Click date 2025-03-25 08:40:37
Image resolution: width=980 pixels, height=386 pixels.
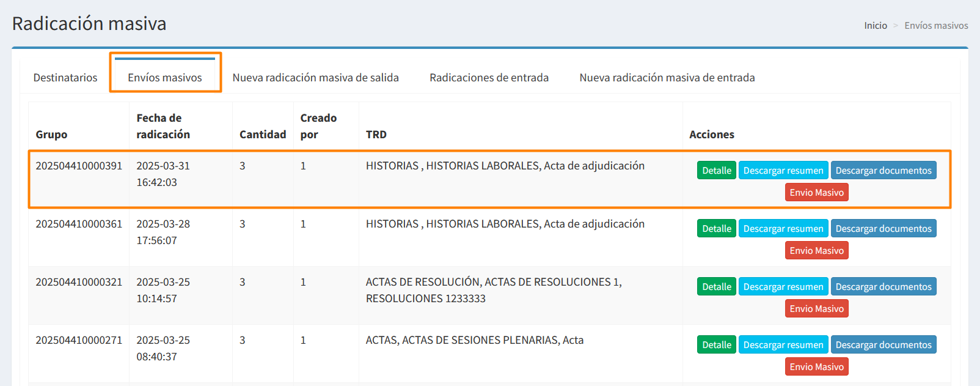[x=163, y=348]
